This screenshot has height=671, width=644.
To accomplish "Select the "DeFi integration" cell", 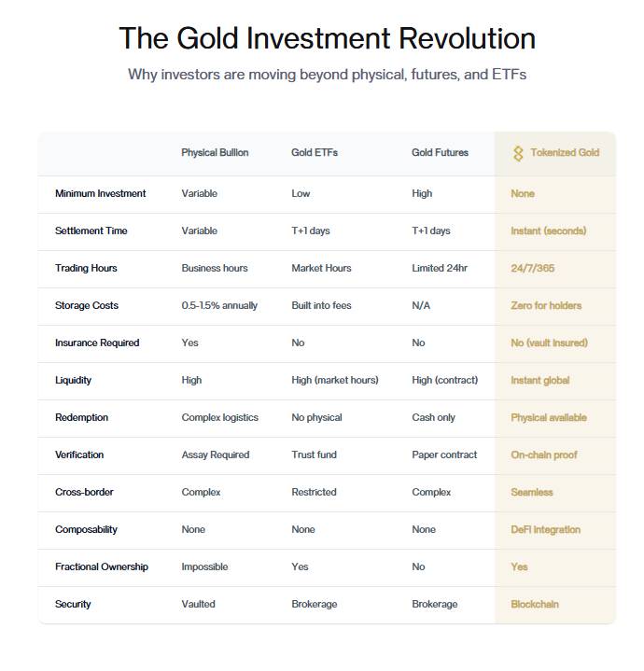I will (x=545, y=530).
